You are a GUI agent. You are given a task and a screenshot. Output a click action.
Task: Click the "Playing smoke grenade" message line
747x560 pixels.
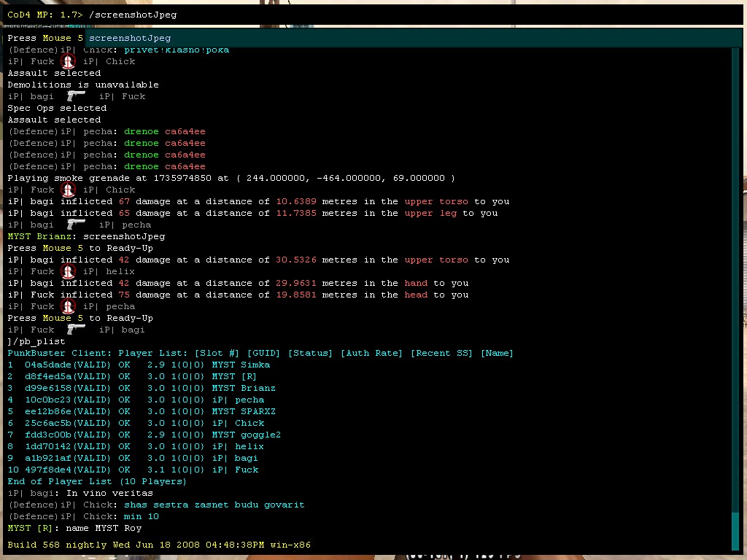[231, 178]
